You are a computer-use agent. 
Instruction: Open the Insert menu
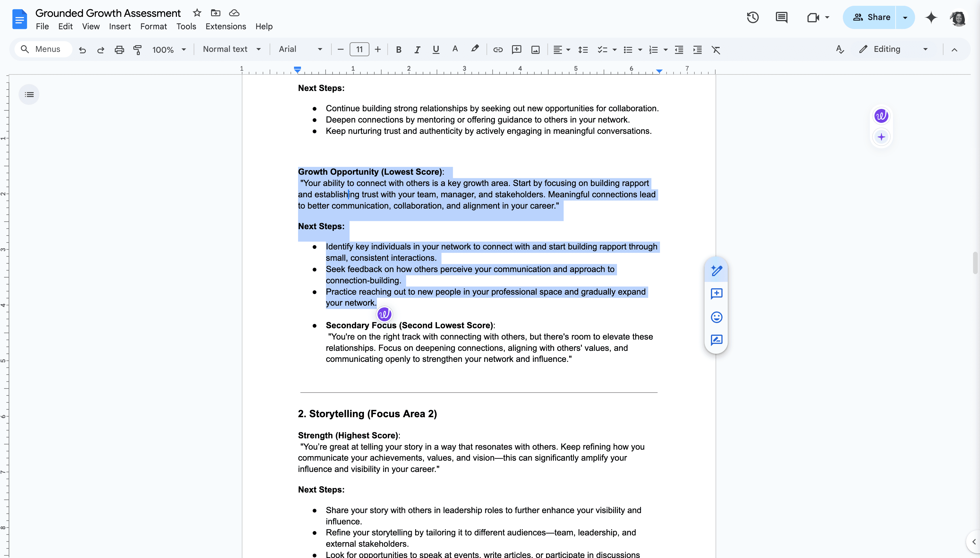[120, 26]
